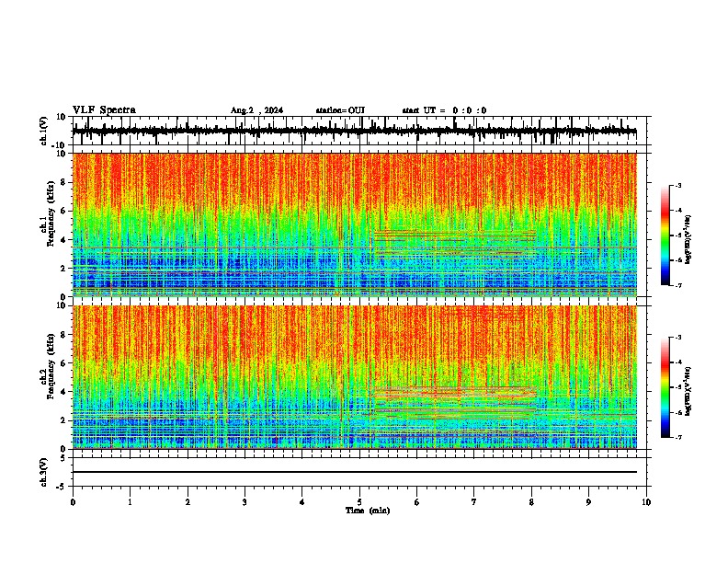This screenshot has height=563, width=728.
Task: Click the "-7" tick on ch.2 colorbar
Action: tap(678, 437)
